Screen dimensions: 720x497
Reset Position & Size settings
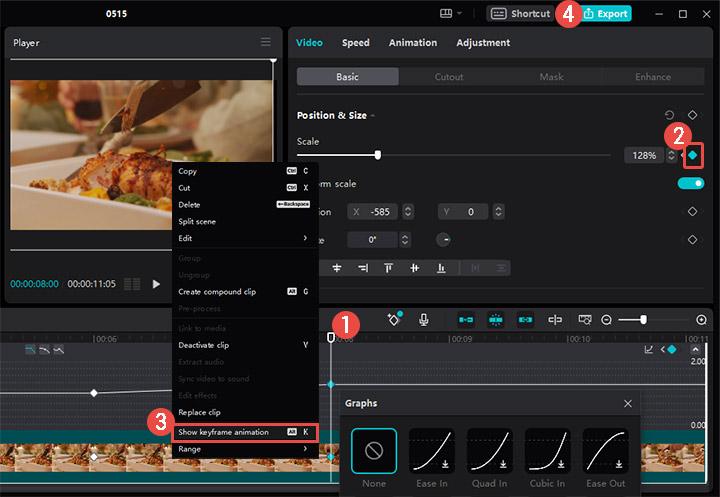tap(669, 115)
